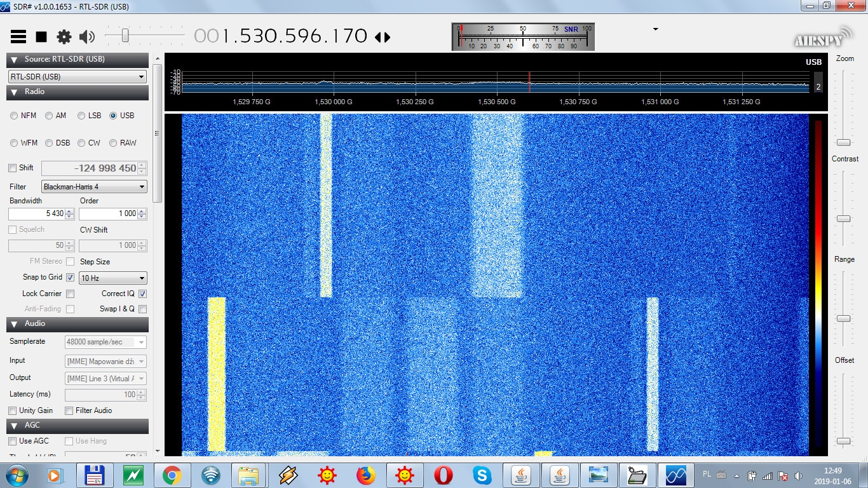868x488 pixels.
Task: Toggle the Correct IQ checkbox
Action: [x=142, y=294]
